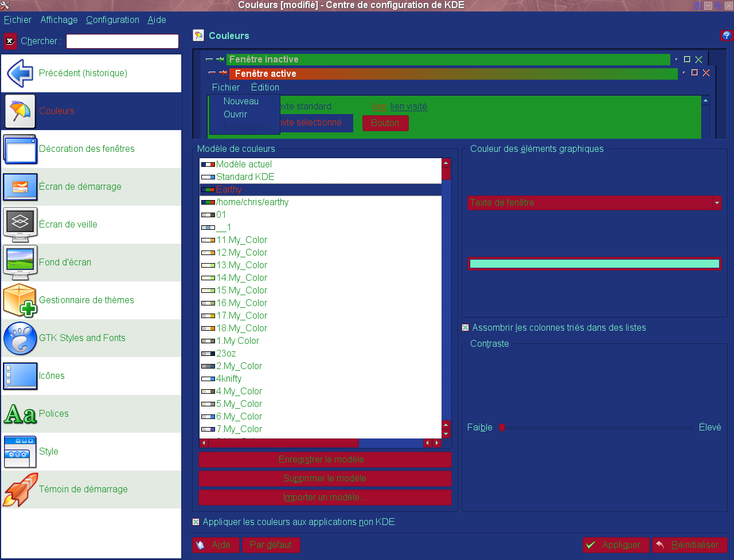Click Earthy scheme color preview icon
The width and height of the screenshot is (734, 560).
[208, 190]
